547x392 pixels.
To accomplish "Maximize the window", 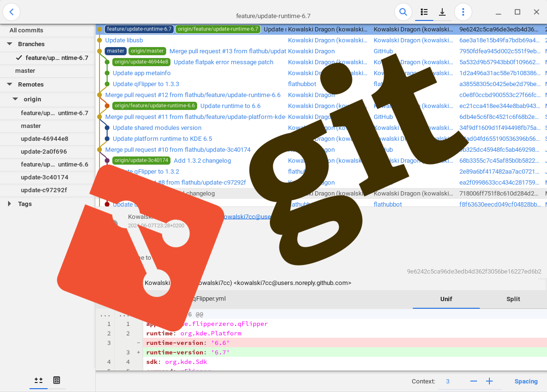I will click(x=517, y=12).
